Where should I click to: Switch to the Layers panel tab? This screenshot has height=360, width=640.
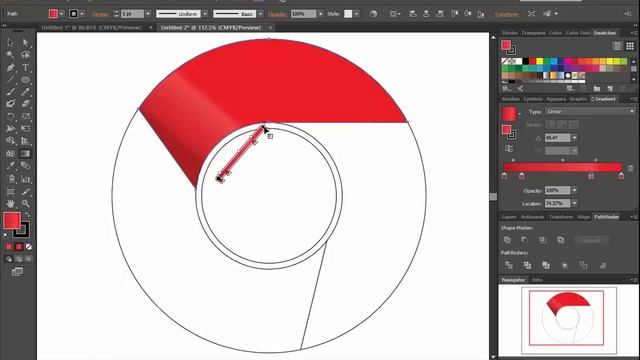click(509, 217)
